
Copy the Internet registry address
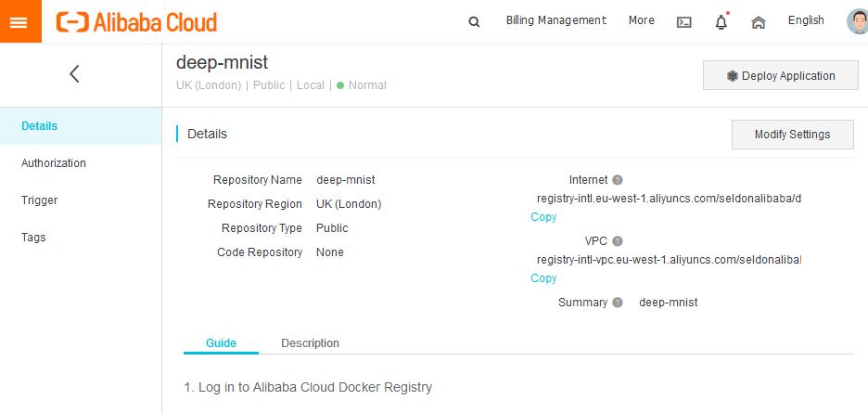(543, 217)
